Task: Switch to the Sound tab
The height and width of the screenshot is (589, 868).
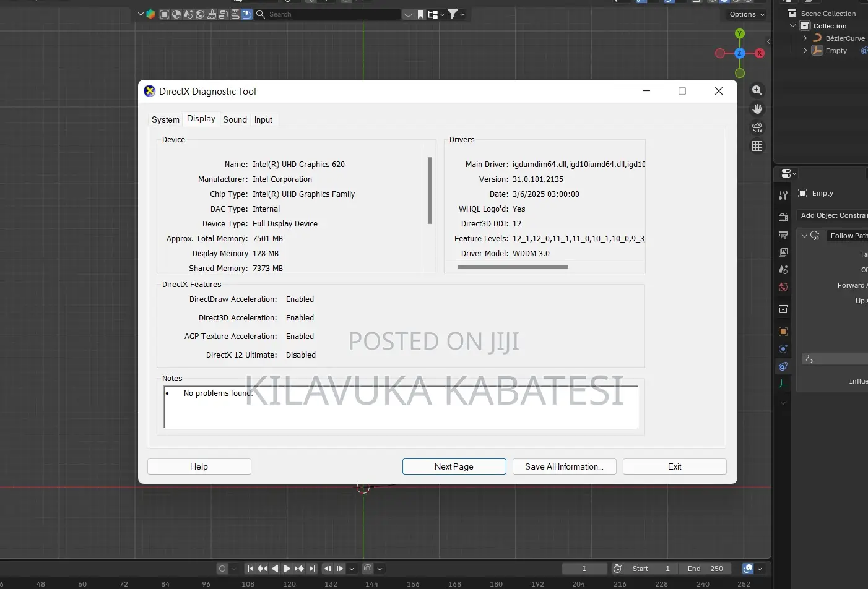Action: tap(235, 119)
